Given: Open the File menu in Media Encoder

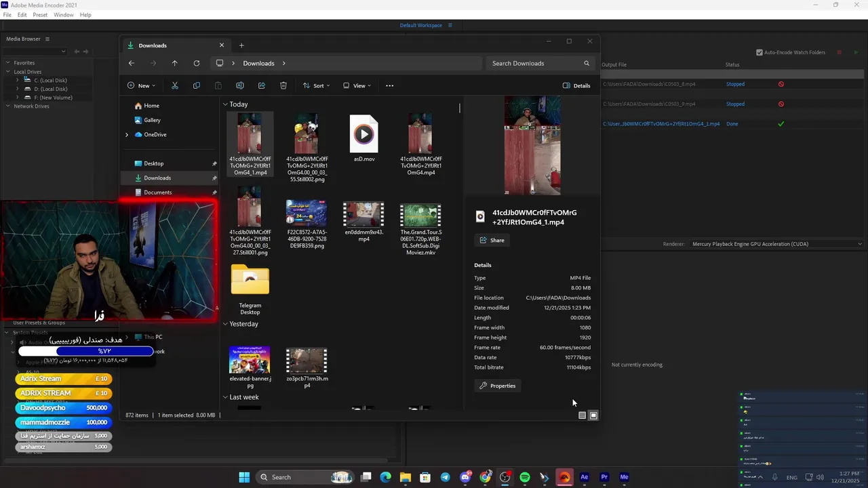Looking at the screenshot, I should tap(7, 15).
